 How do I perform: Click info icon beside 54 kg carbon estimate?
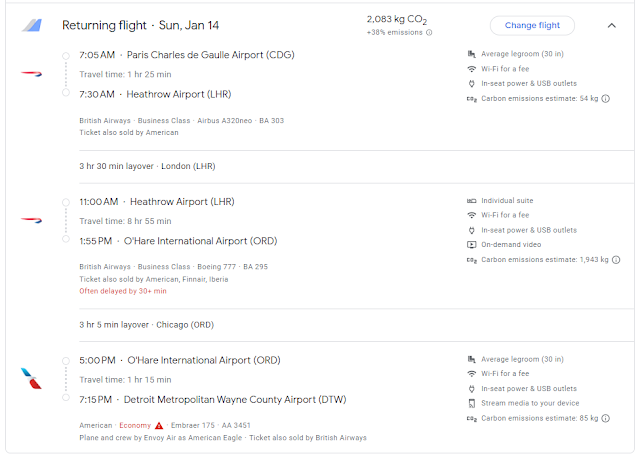click(606, 99)
